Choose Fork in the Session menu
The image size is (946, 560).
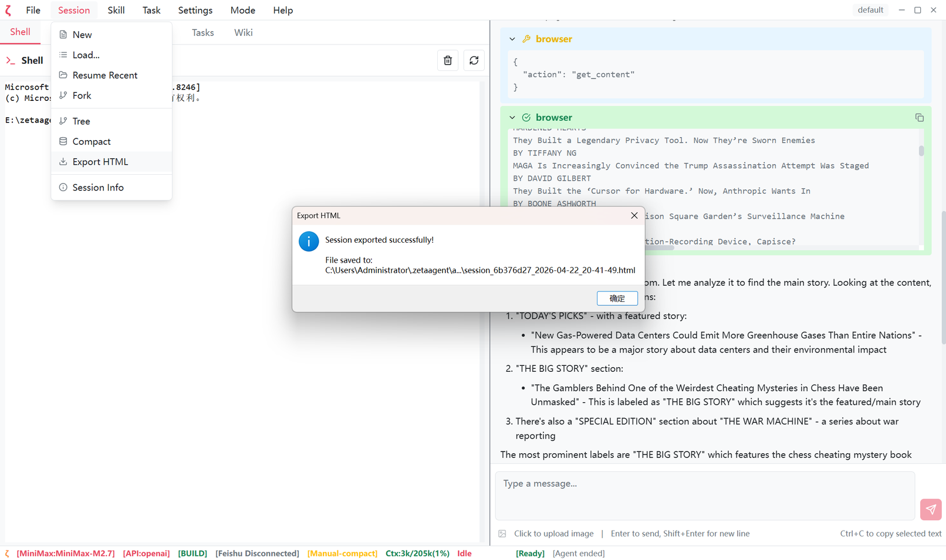[x=82, y=96]
